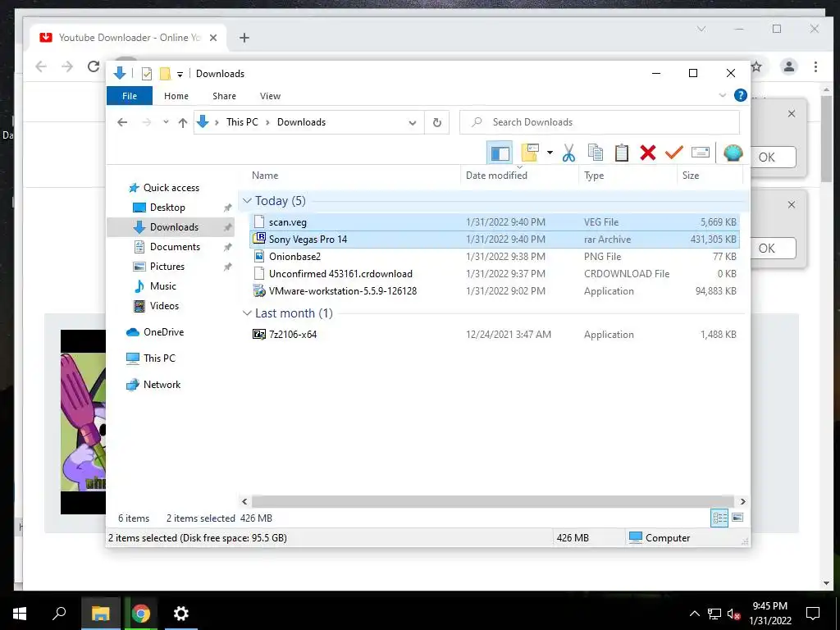The image size is (840, 630).
Task: Collapse the Today (5) group
Action: [x=247, y=201]
